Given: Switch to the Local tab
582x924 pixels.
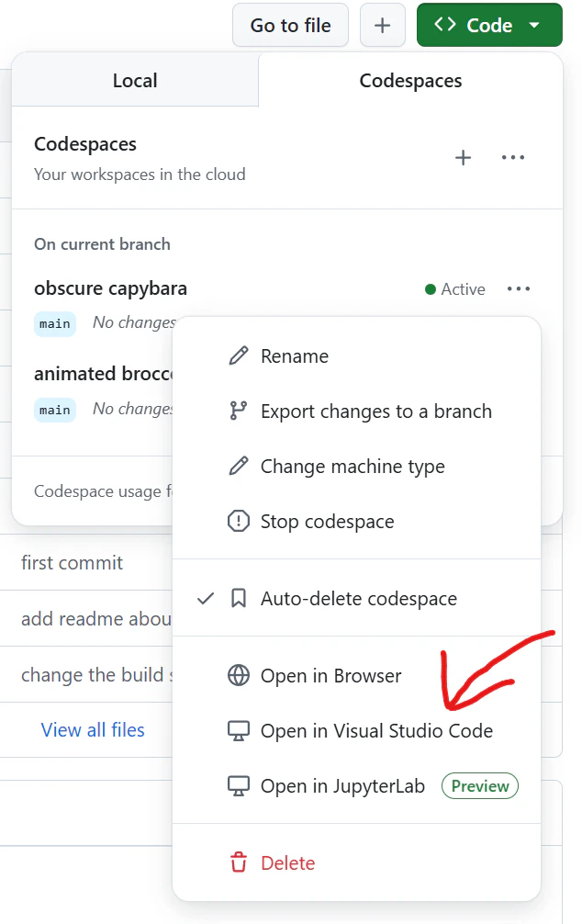Looking at the screenshot, I should tap(135, 80).
